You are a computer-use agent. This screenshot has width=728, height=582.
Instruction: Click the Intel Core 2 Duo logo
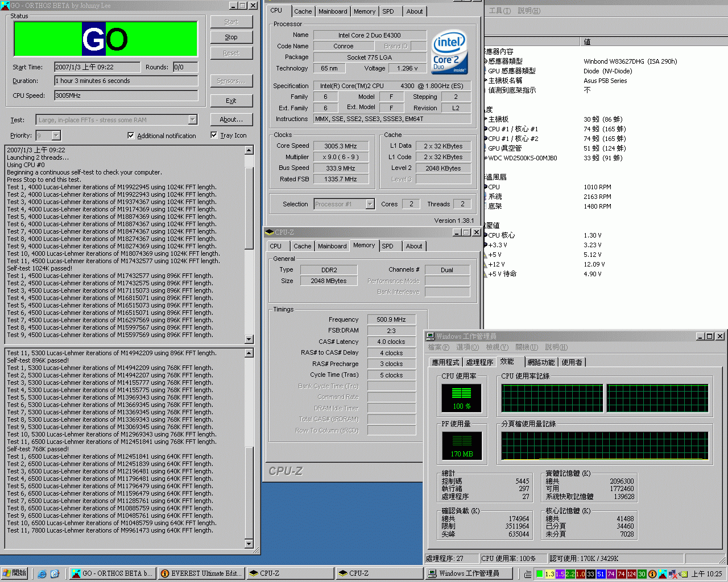[x=449, y=52]
